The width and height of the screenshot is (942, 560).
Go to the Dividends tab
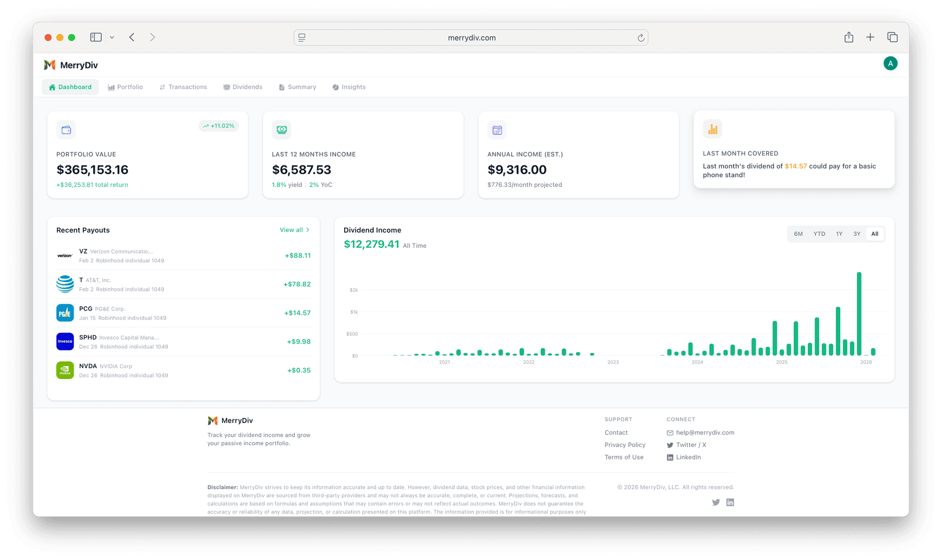tap(243, 87)
